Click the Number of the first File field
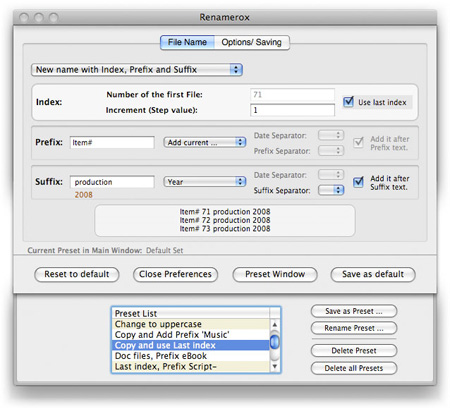Viewport: 450px width, 409px height. (x=292, y=95)
